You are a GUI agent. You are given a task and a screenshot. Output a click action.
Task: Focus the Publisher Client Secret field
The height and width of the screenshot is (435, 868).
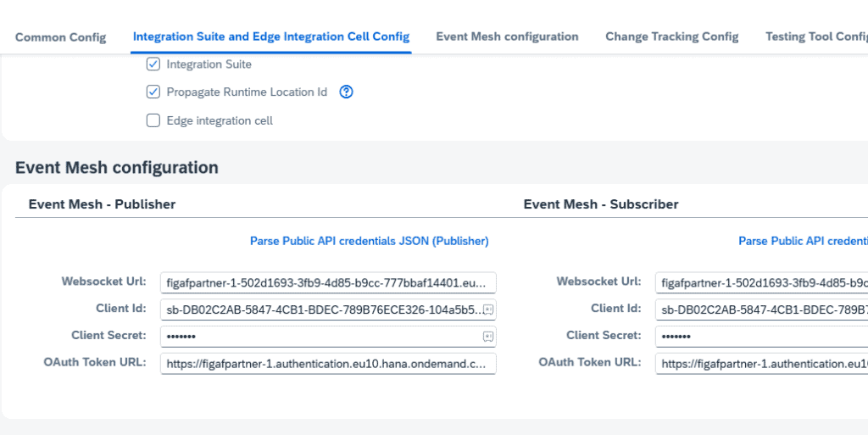[328, 337]
